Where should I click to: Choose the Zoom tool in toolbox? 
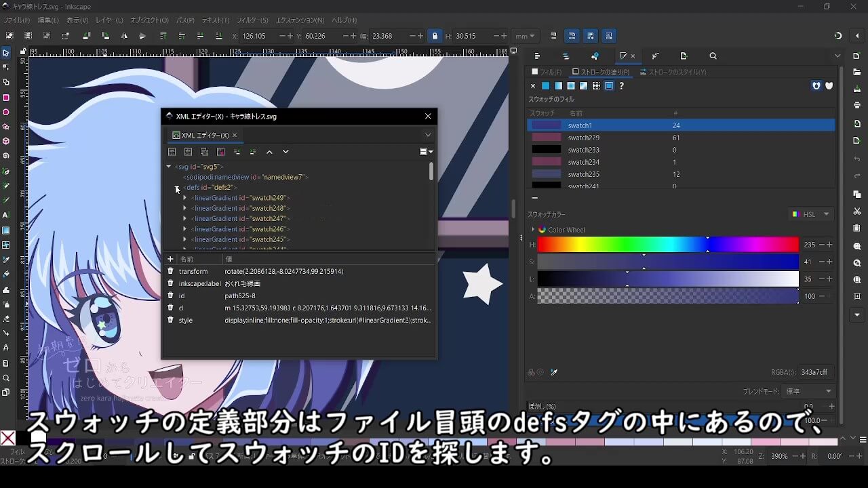click(6, 378)
